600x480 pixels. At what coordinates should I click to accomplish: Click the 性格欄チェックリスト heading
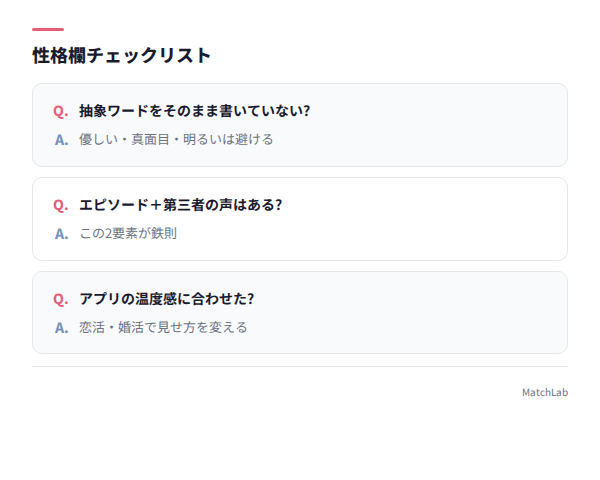(x=122, y=56)
